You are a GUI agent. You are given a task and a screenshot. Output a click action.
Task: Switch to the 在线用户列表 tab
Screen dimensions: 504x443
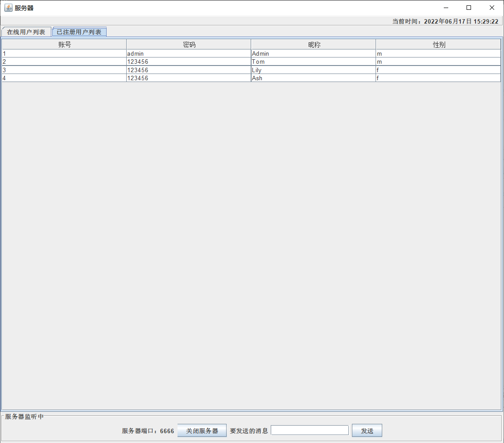26,32
